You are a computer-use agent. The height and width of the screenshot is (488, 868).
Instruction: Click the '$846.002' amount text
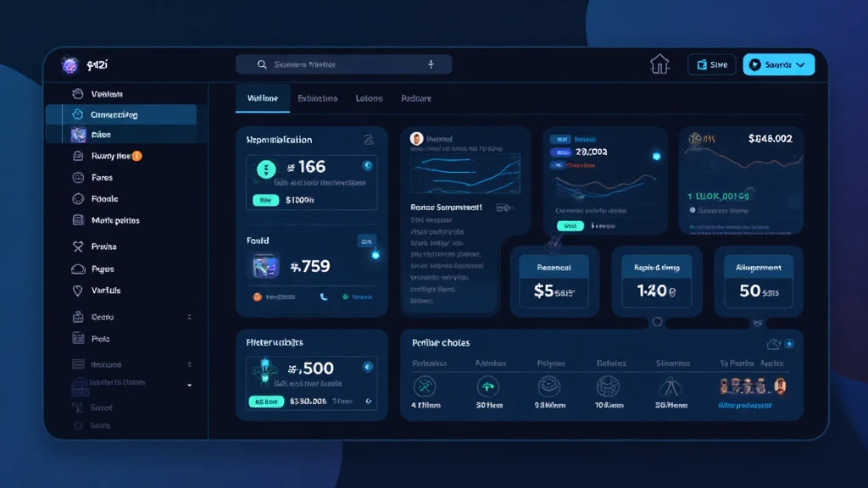point(770,139)
